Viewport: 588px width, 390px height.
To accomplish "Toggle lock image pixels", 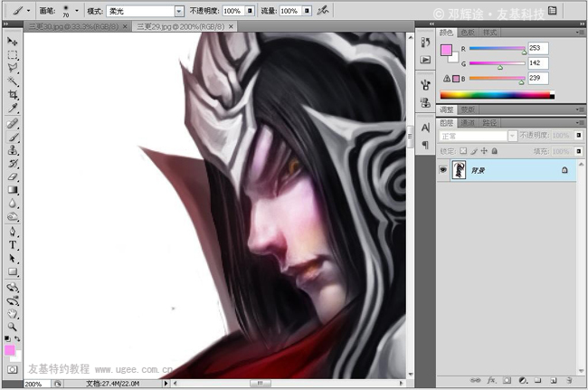I will tap(474, 151).
